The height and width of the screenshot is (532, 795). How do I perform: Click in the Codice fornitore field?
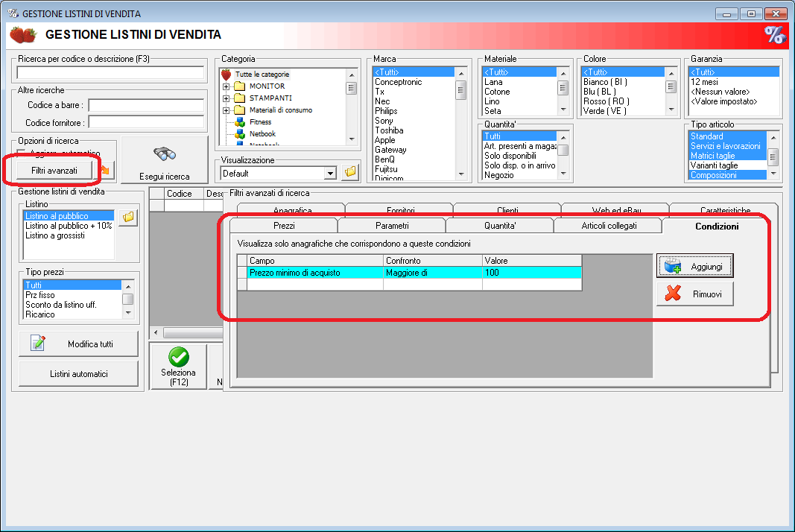[x=146, y=122]
